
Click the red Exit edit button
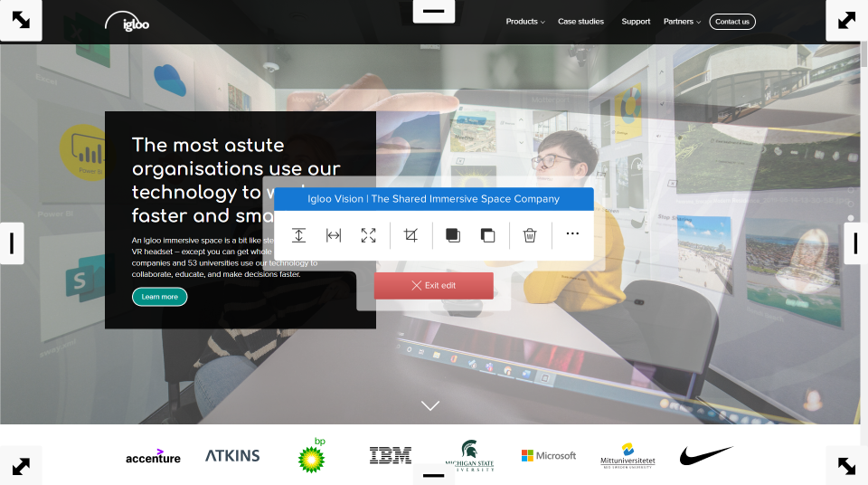(x=434, y=285)
